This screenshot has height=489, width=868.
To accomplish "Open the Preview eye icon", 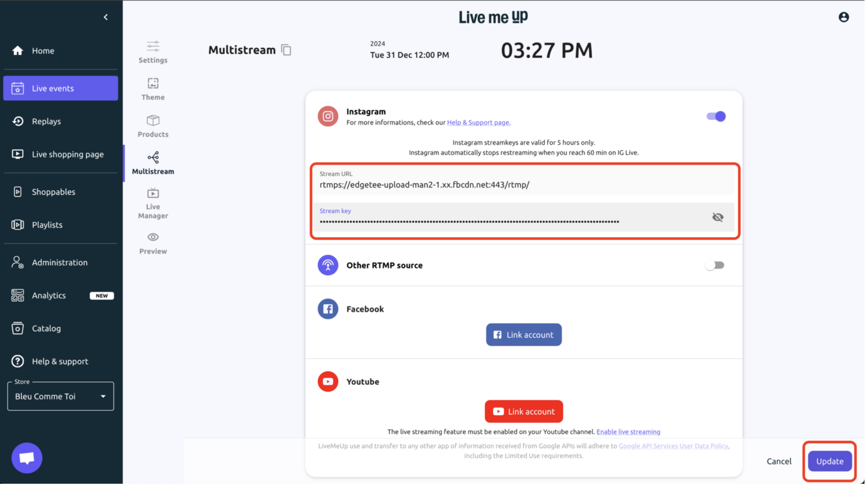I will (x=153, y=237).
